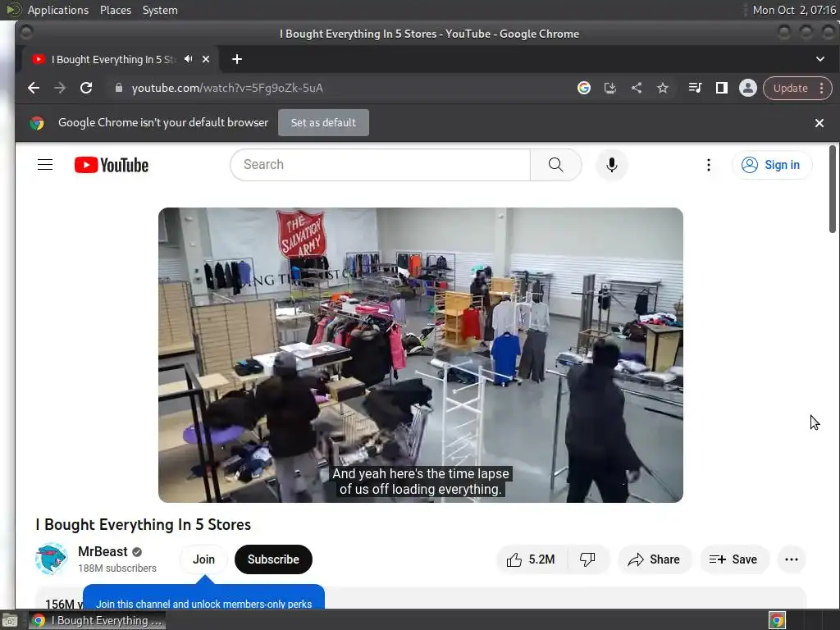Open YouTube settings three-dot menu
Image resolution: width=840 pixels, height=630 pixels.
point(708,165)
